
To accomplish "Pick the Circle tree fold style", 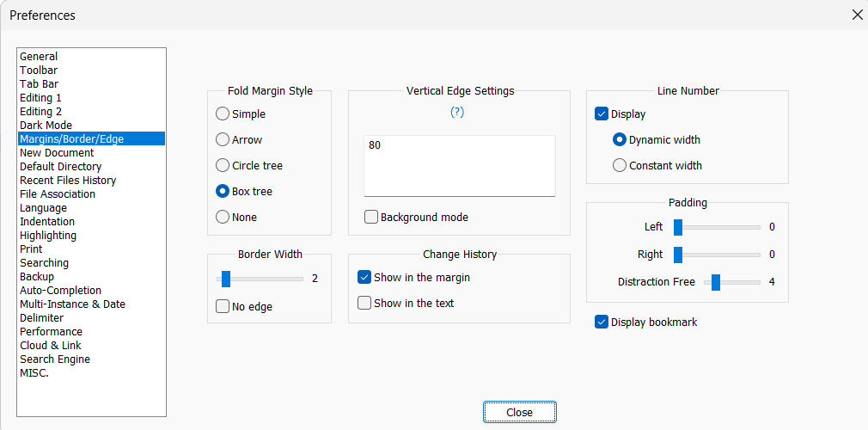I will pyautogui.click(x=223, y=166).
